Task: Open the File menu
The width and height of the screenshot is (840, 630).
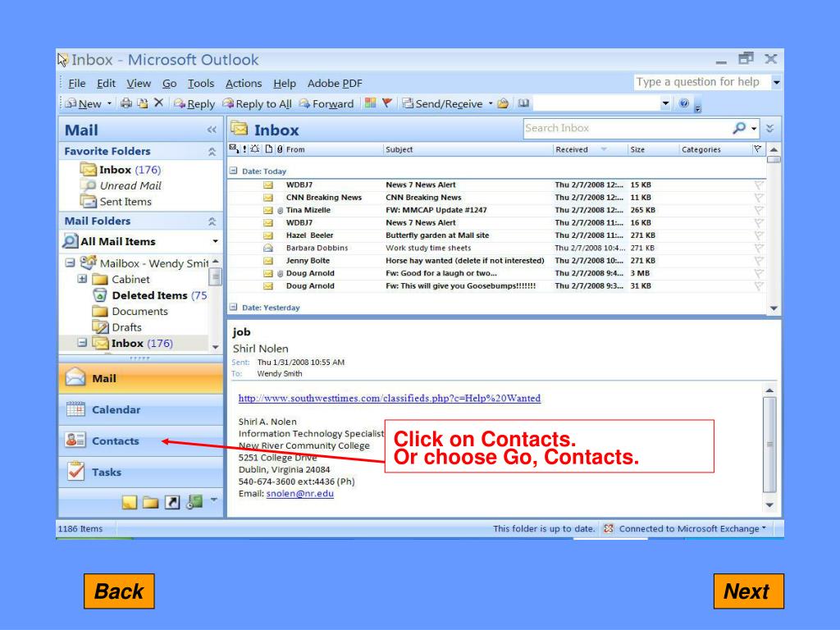Action: (76, 84)
